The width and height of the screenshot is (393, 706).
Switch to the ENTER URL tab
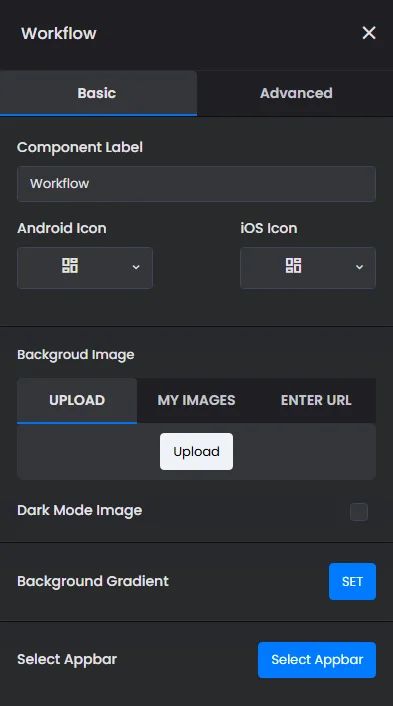316,400
